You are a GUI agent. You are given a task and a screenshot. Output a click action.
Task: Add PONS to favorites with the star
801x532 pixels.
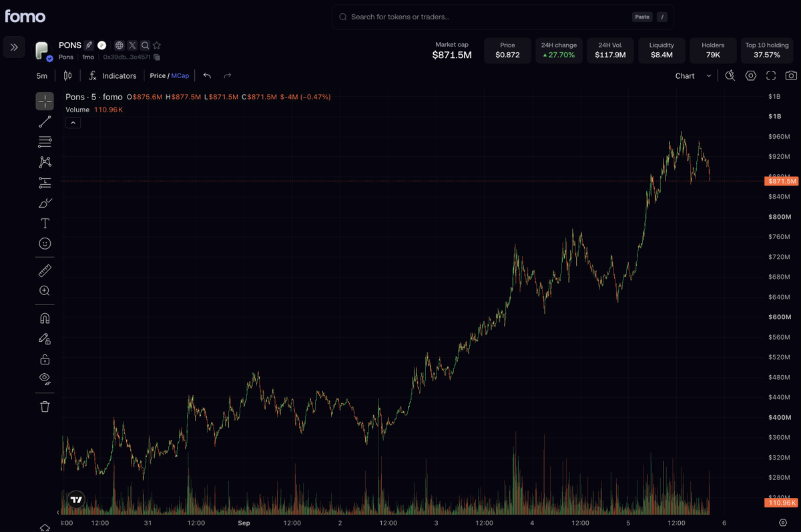(x=157, y=45)
